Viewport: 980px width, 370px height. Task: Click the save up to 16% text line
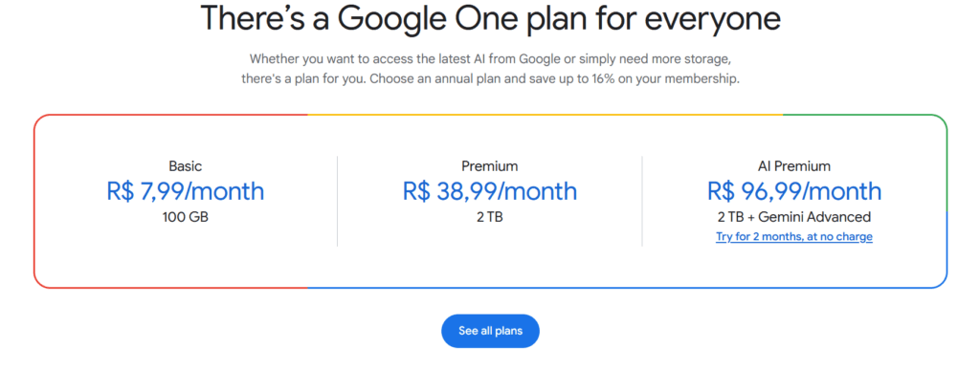(x=490, y=80)
